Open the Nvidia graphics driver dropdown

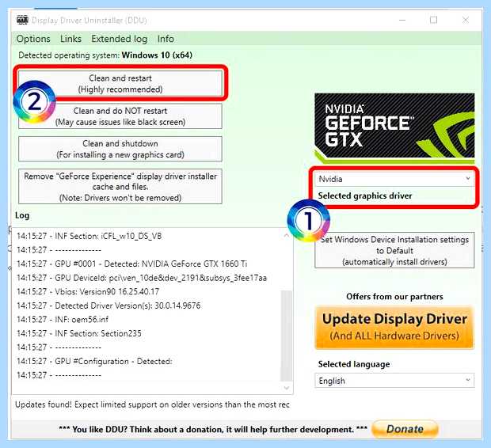tap(394, 179)
